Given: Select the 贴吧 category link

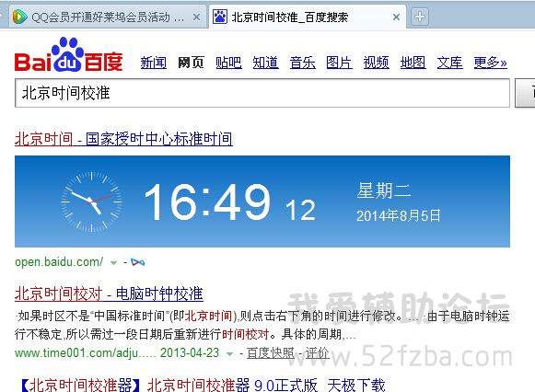Looking at the screenshot, I should (228, 63).
